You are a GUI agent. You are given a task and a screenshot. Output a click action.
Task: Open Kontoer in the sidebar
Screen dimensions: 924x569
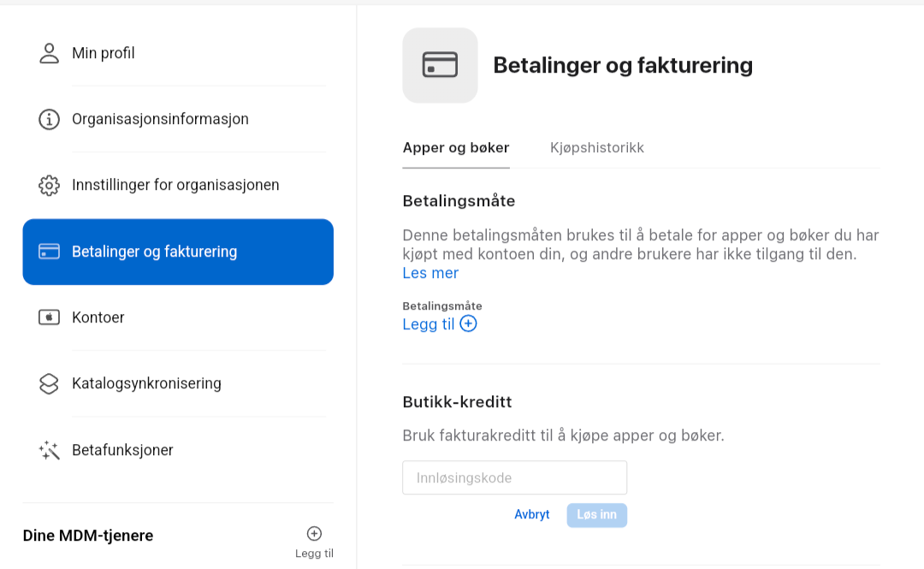click(x=178, y=317)
